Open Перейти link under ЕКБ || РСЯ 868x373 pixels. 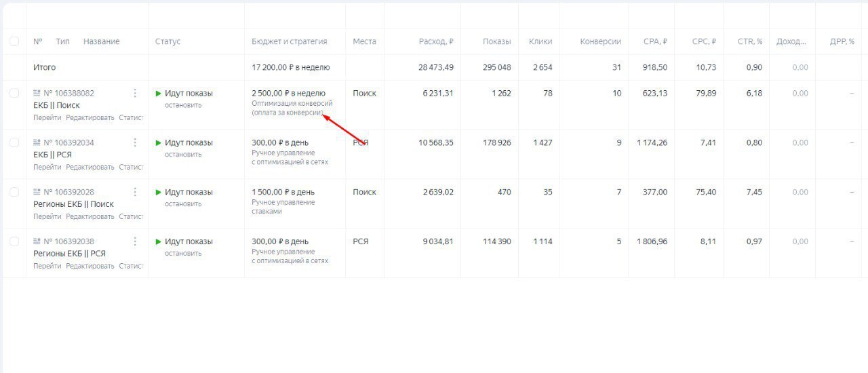tap(47, 167)
